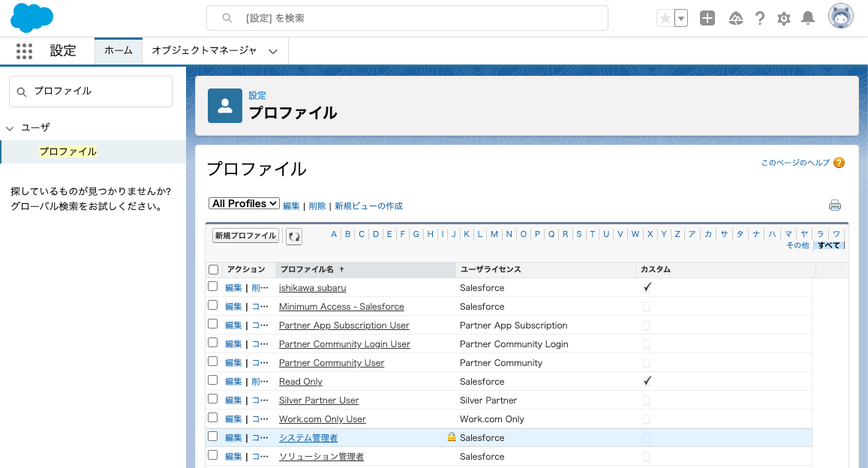Switch to the オブジェクトマネージャ tab
868x468 pixels.
pos(204,50)
